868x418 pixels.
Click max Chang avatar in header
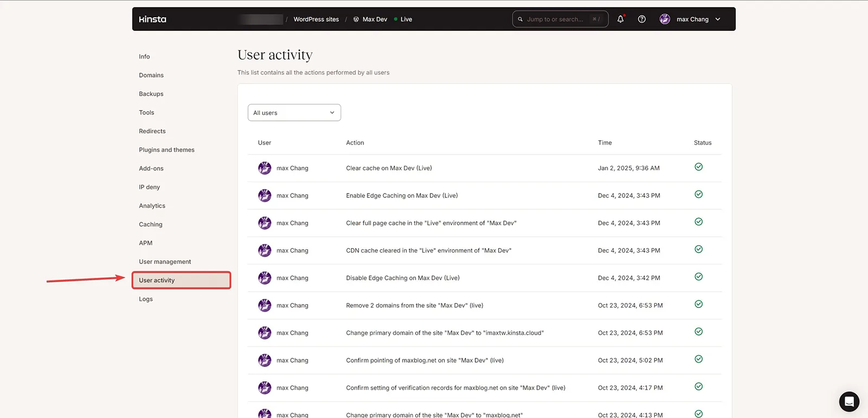click(665, 19)
